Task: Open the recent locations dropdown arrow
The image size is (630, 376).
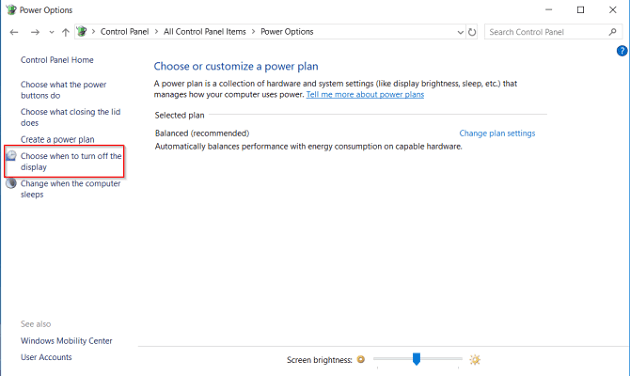Action: pos(51,32)
